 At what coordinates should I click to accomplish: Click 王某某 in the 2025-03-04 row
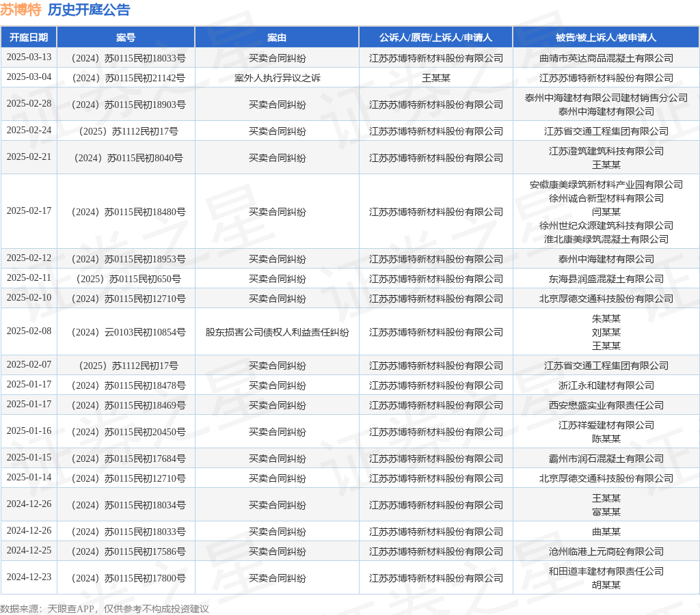[436, 78]
